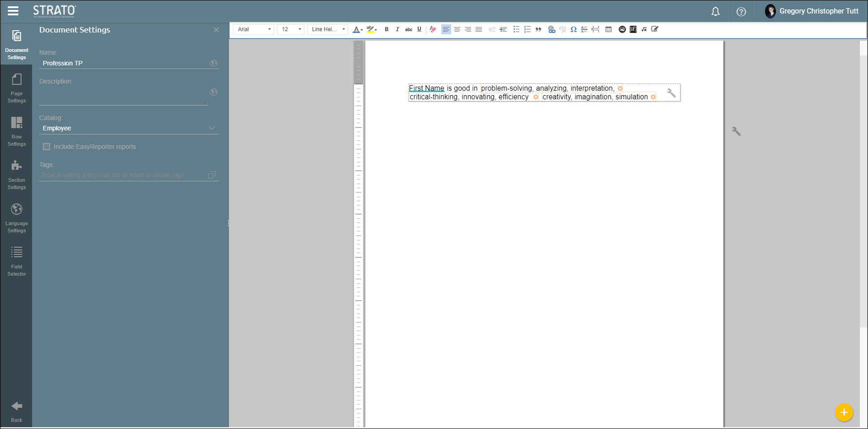This screenshot has width=868, height=429.
Task: Open the Field Selector panel
Action: (17, 261)
